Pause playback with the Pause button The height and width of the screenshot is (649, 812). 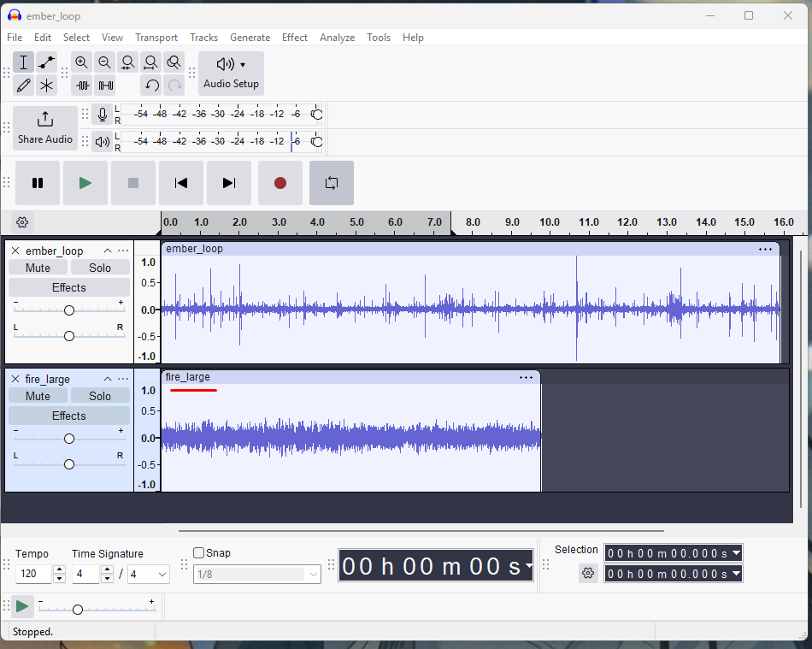38,183
